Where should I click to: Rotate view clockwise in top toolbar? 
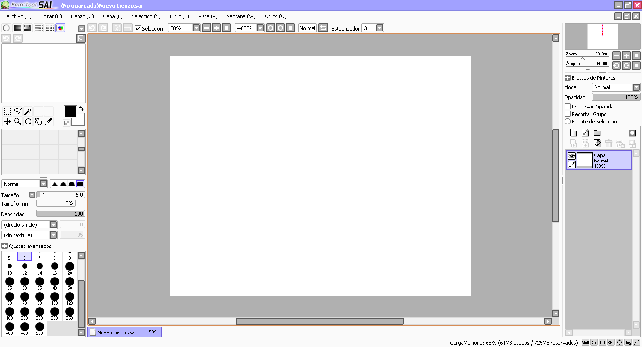[280, 28]
